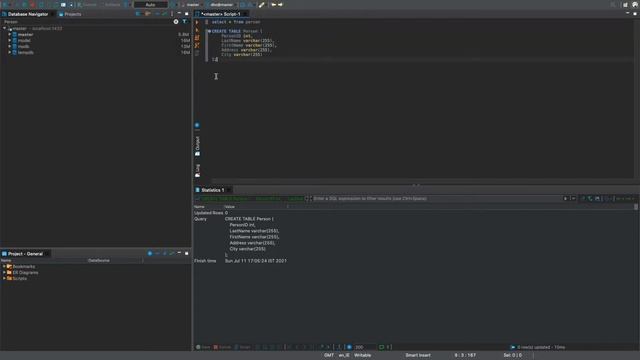Select the Scripts folder in Project panel
The image size is (640, 360).
tap(20, 278)
